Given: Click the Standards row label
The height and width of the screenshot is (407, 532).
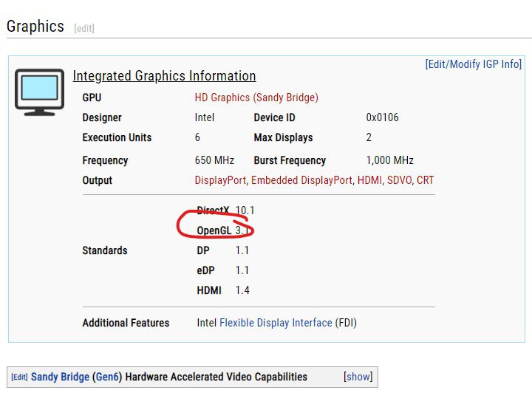Looking at the screenshot, I should pyautogui.click(x=105, y=250).
